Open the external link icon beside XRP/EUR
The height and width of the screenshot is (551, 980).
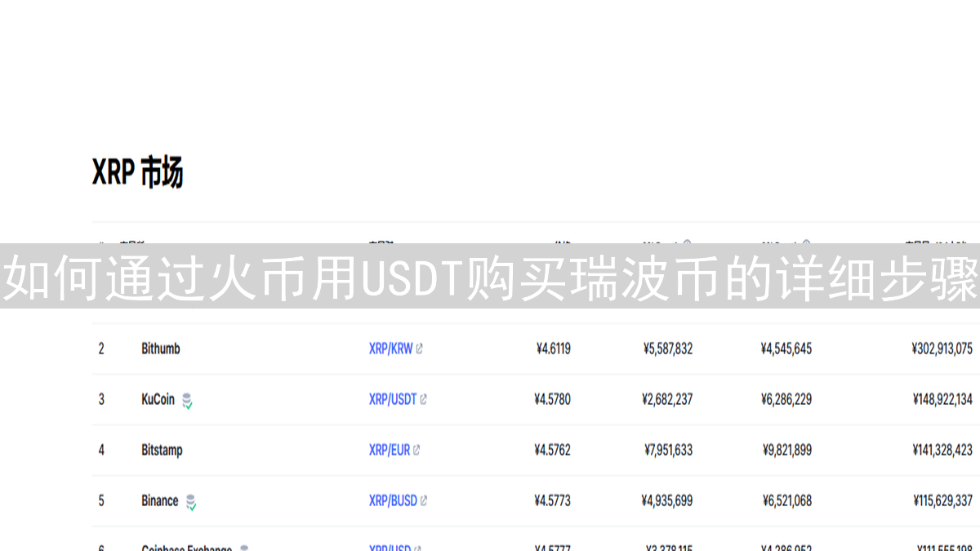(416, 450)
